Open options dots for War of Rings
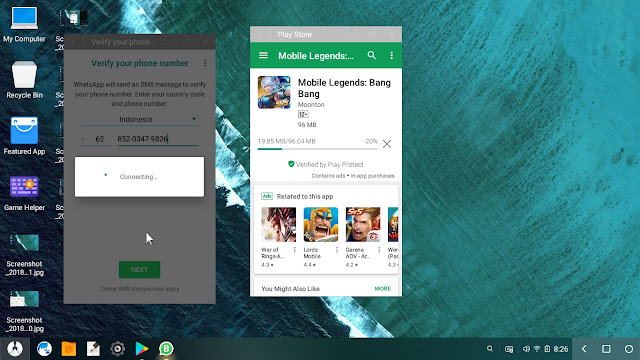This screenshot has height=360, width=640. 295,250
